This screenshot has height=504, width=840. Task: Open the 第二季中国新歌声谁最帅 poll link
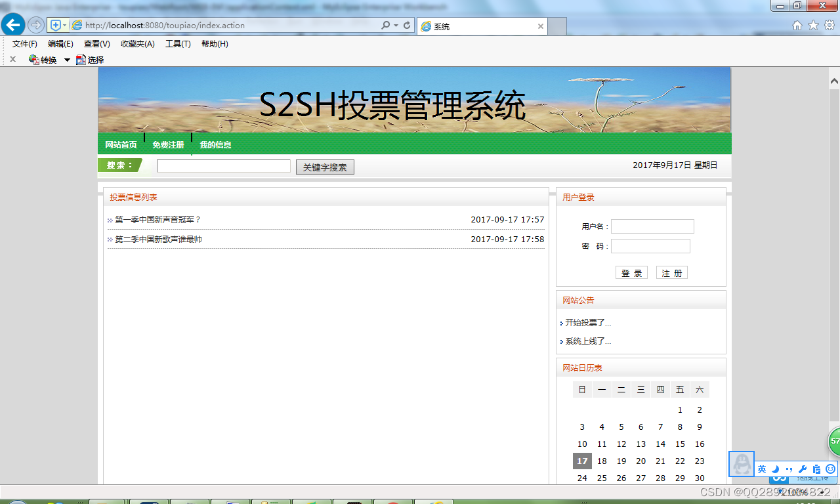point(157,239)
